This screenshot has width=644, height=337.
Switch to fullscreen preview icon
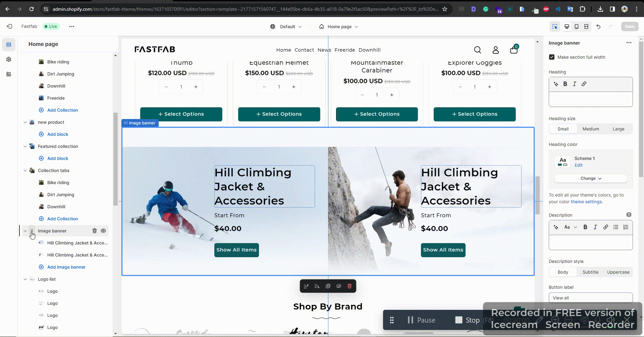pyautogui.click(x=586, y=27)
